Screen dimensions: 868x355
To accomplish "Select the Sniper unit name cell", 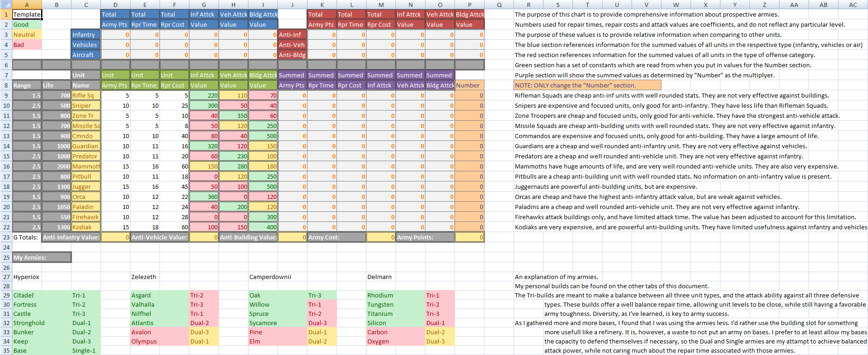I will click(86, 105).
